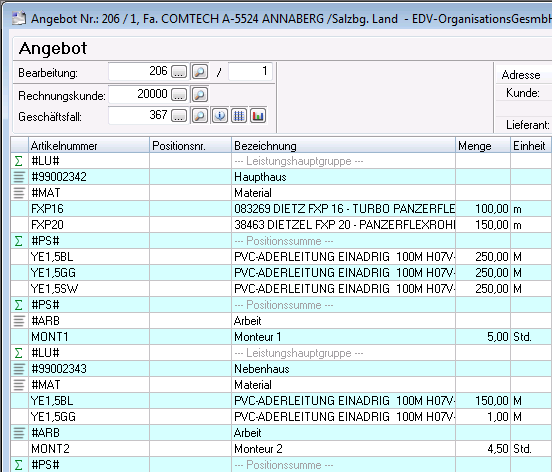Click the Positionsnr. column header
The image size is (552, 472).
(x=190, y=145)
